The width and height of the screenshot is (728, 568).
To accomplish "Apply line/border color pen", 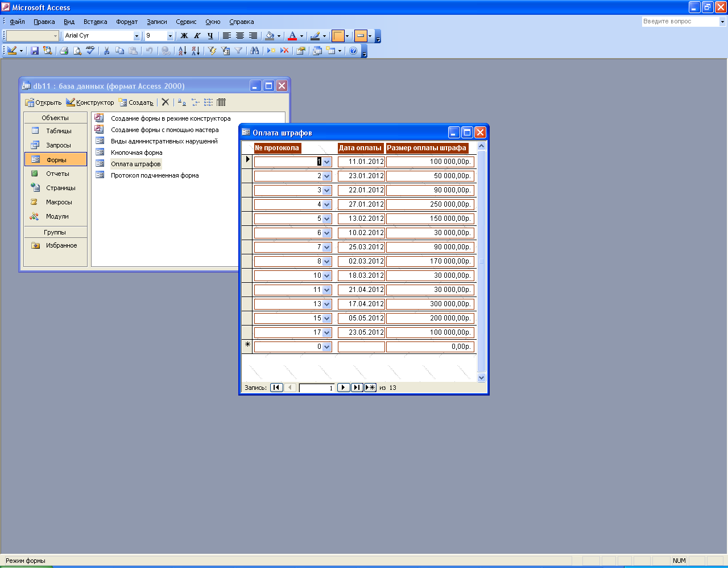I will tap(315, 36).
